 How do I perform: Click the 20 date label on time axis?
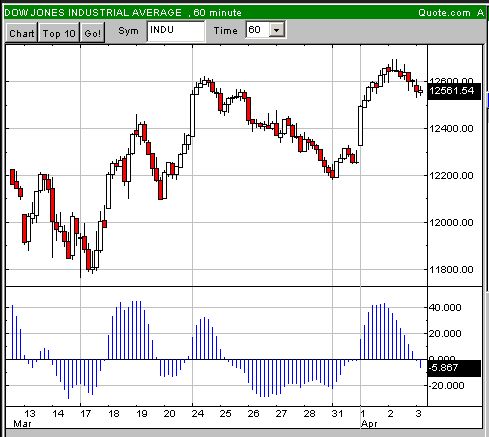point(169,414)
